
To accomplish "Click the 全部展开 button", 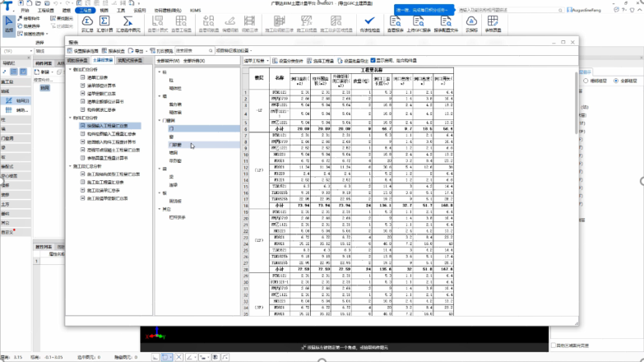I will click(x=167, y=60).
